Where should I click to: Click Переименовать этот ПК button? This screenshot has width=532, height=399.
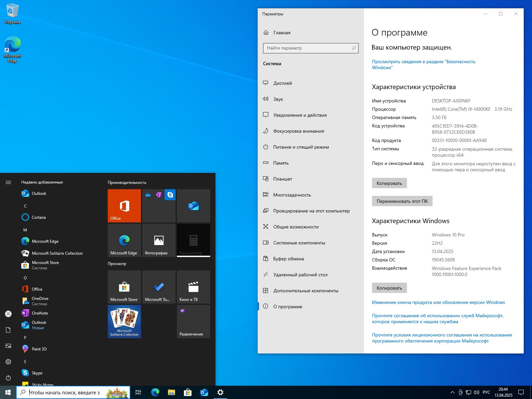tap(402, 201)
